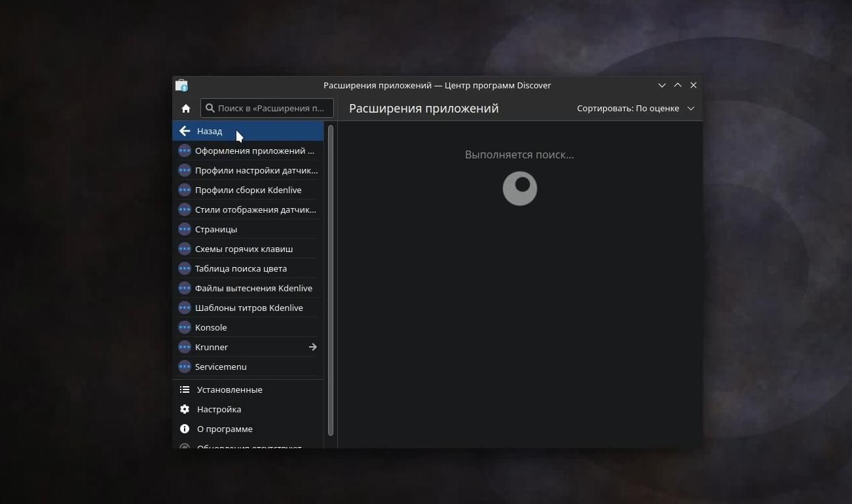852x504 pixels.
Task: Click icon beside Схемы горячих клавиш
Action: pos(185,249)
